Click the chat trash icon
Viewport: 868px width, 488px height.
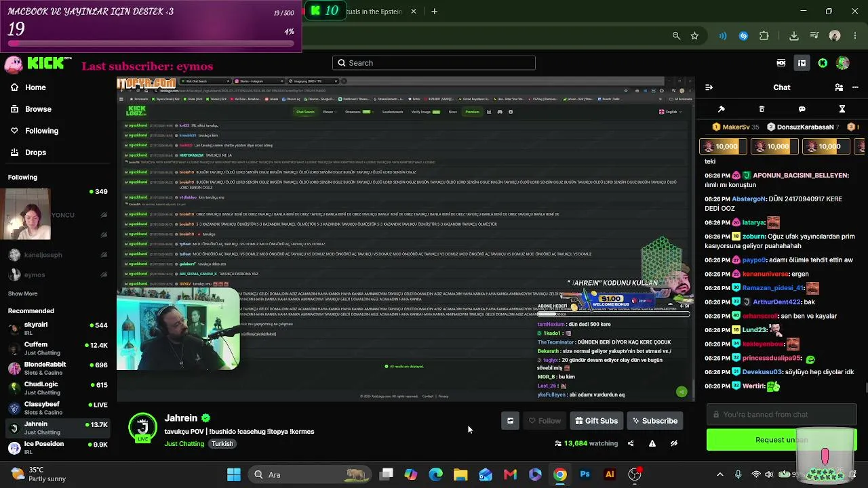tap(762, 109)
